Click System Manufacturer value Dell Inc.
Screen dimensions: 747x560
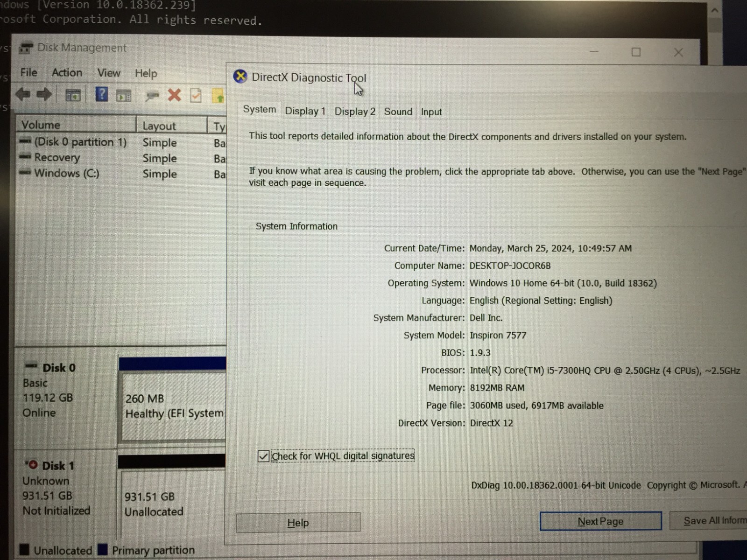(x=486, y=318)
